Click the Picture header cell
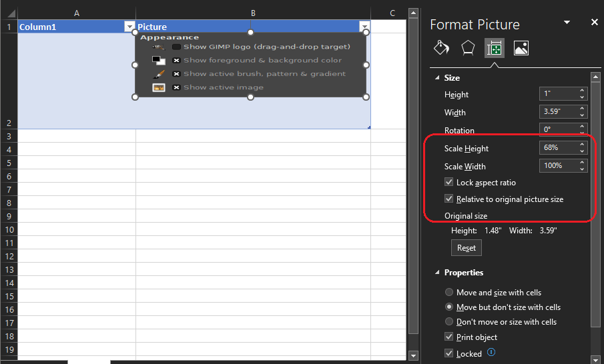The image size is (604, 364). 253,27
